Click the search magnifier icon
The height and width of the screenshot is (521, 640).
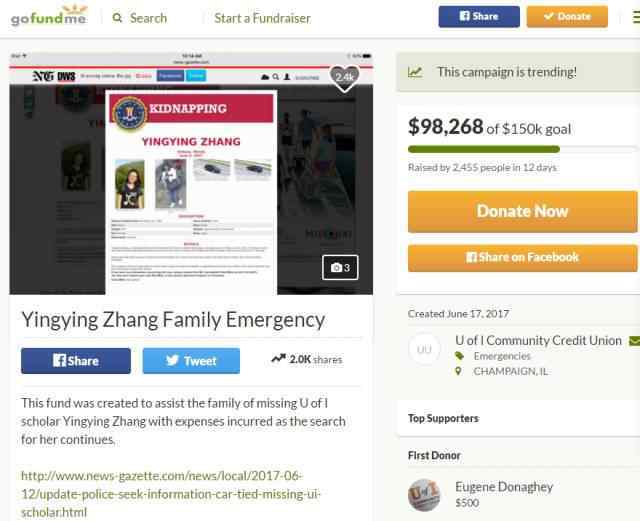pos(117,18)
